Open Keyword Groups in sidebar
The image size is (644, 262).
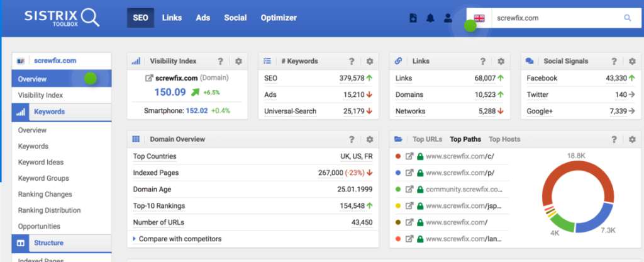pyautogui.click(x=43, y=178)
